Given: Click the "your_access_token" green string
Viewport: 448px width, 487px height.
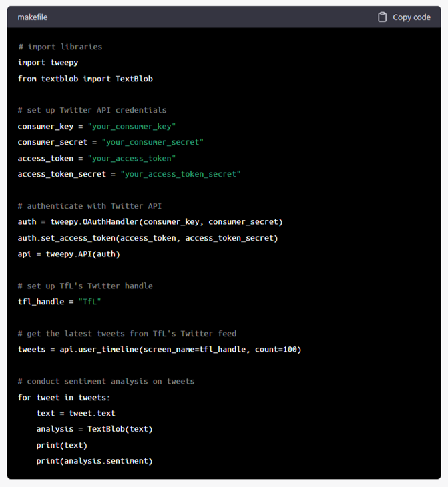Looking at the screenshot, I should click(x=132, y=158).
